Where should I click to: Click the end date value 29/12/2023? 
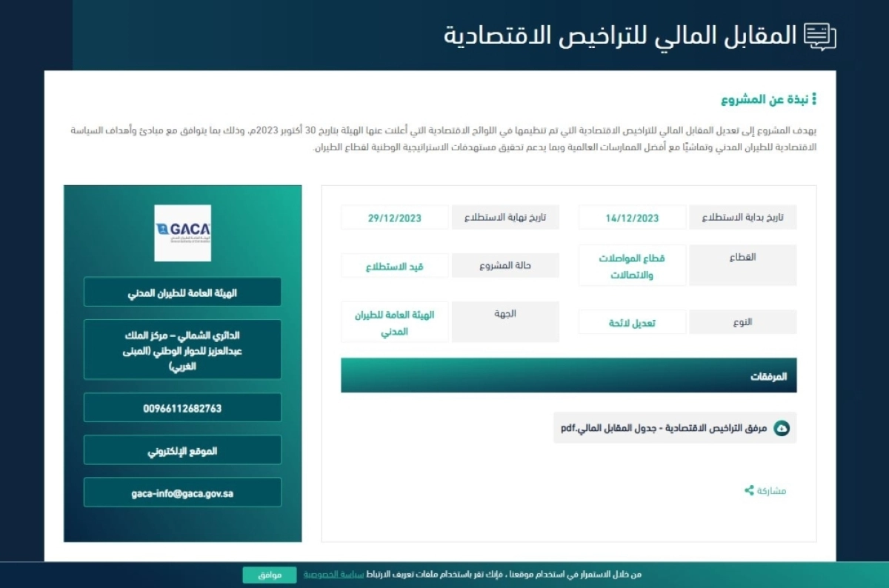tap(393, 217)
